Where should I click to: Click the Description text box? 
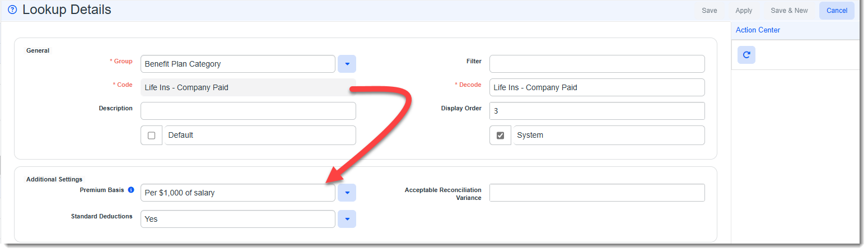click(248, 111)
